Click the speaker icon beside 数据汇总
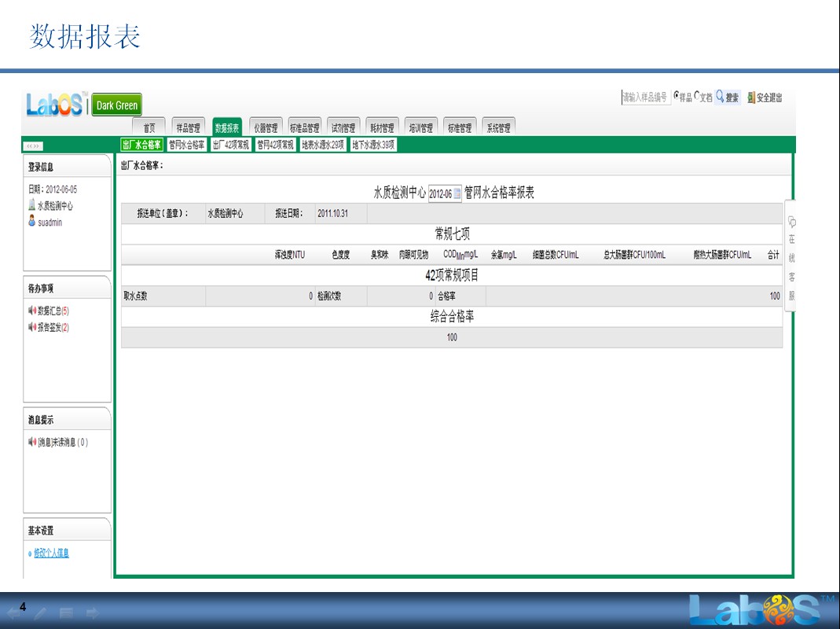 point(31,311)
